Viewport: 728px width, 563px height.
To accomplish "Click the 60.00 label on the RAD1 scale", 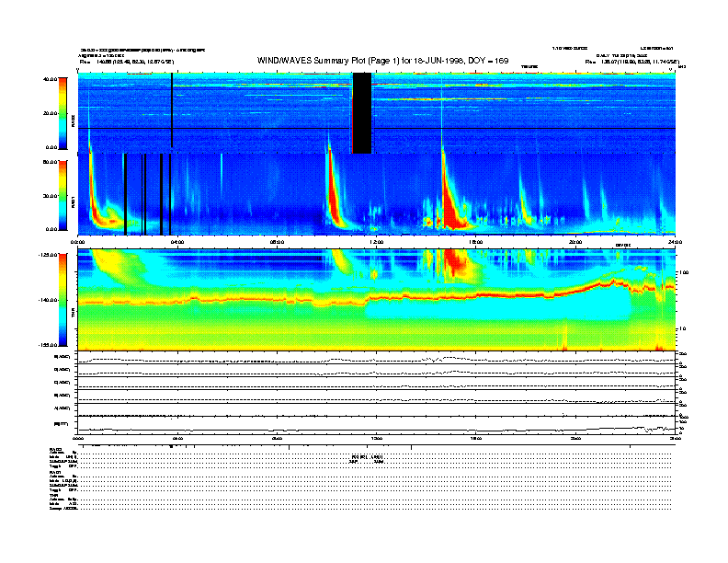I will (50, 162).
